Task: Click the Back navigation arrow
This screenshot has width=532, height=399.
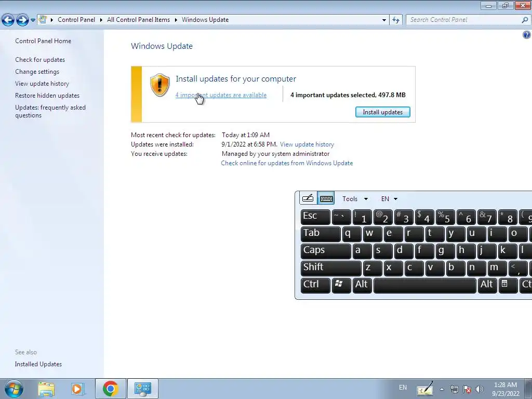Action: [8, 20]
